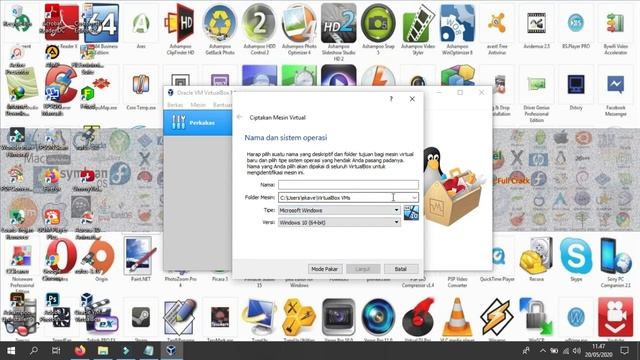
Task: Open WinSCP padlock desktop icon
Action: [536, 317]
